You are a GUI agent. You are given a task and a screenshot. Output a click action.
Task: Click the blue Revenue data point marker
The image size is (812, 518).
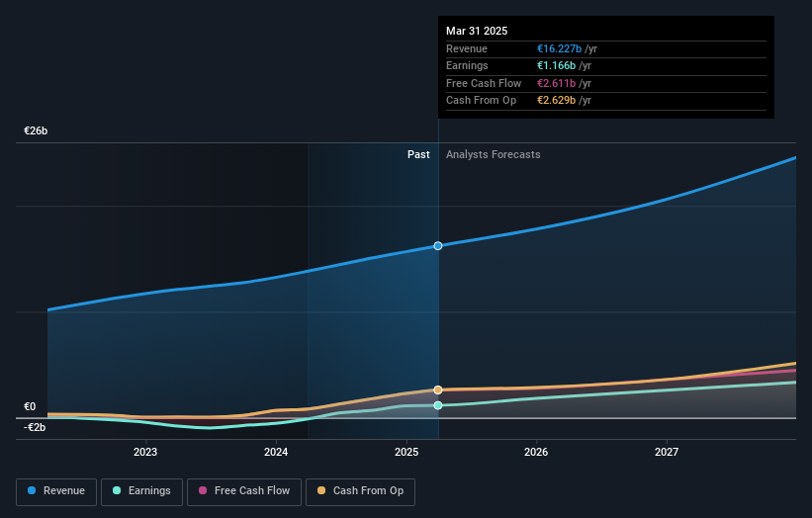[x=438, y=246]
